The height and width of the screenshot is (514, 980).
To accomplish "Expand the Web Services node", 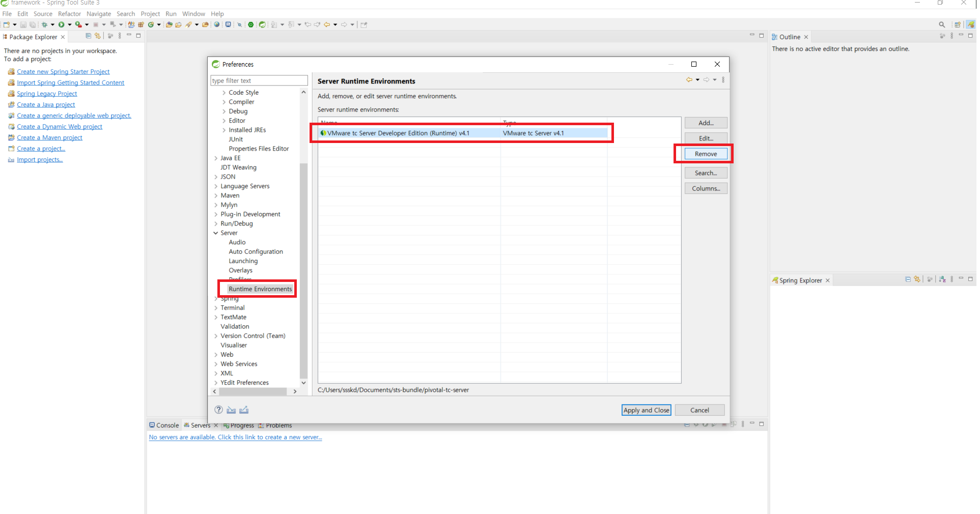I will [216, 364].
